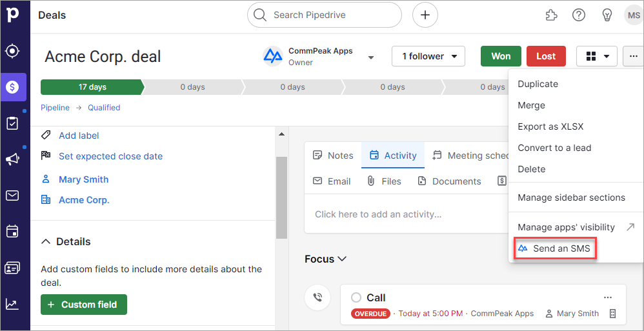Screen dimensions: 644x331
Task: Switch to the Documents tab
Action: [449, 181]
